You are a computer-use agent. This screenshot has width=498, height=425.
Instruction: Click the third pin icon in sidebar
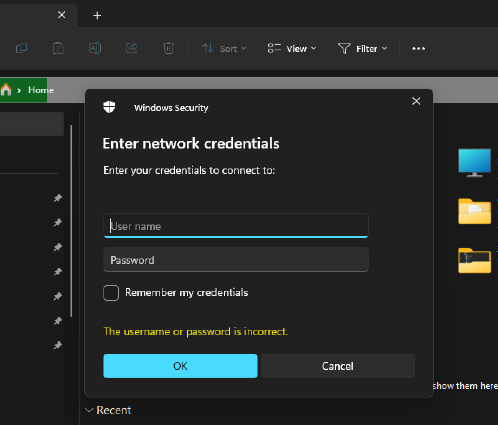(x=58, y=247)
